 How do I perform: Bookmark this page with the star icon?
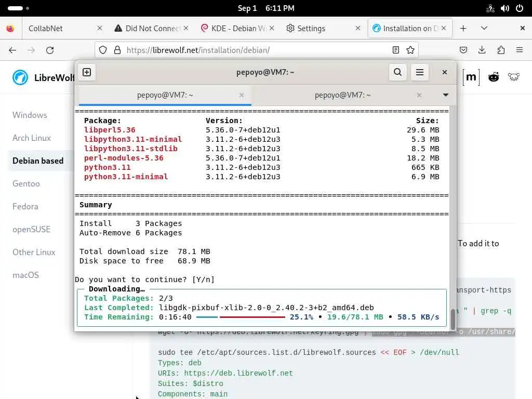pyautogui.click(x=410, y=50)
